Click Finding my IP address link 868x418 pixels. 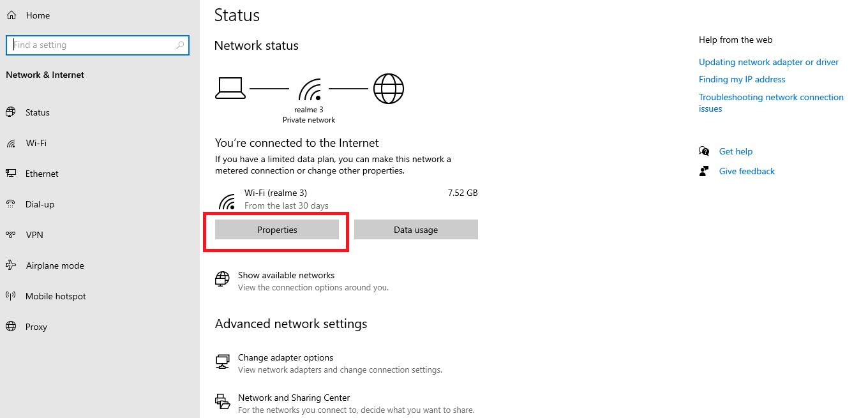(x=742, y=79)
